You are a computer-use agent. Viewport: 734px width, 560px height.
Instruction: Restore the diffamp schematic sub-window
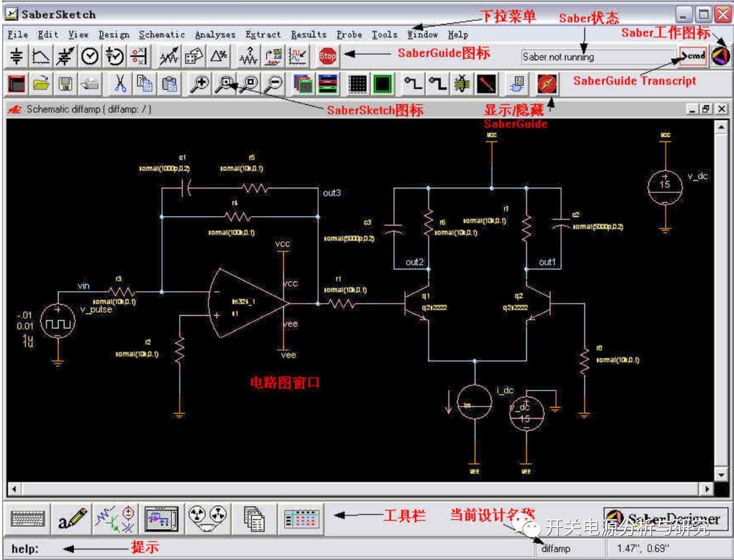tap(706, 108)
